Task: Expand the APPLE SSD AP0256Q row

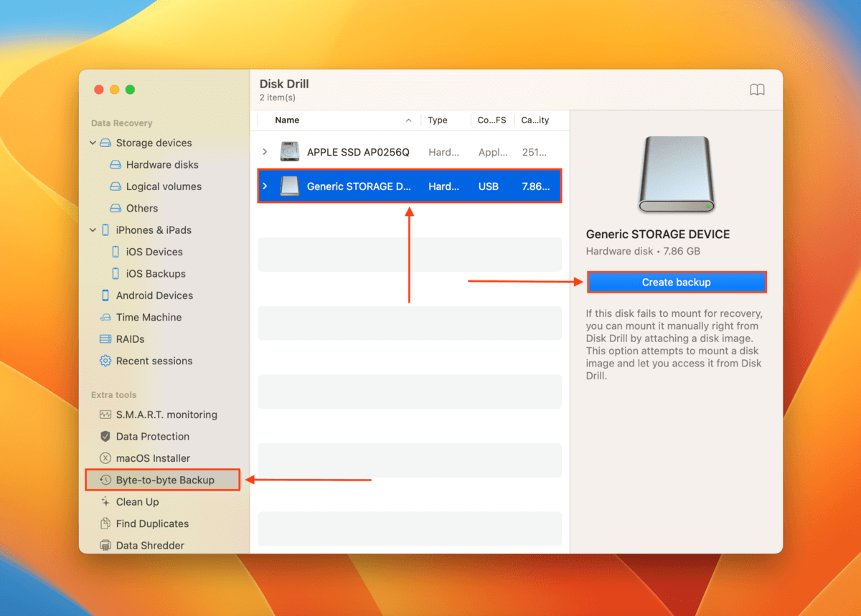Action: pos(265,152)
